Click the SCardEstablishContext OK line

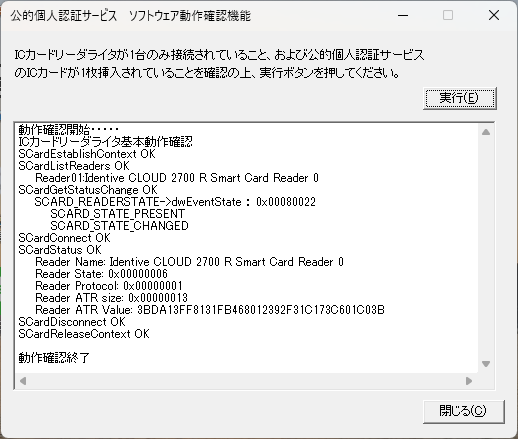point(87,154)
